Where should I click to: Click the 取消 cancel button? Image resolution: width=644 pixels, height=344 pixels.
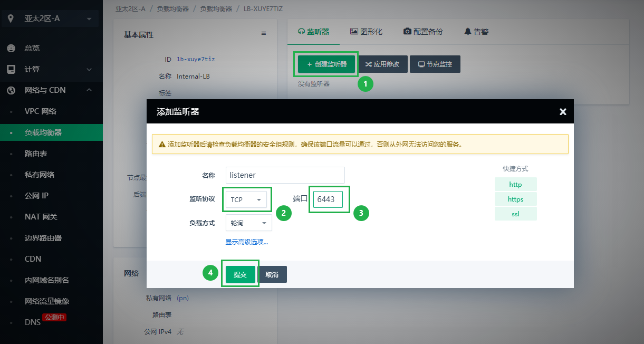[272, 274]
